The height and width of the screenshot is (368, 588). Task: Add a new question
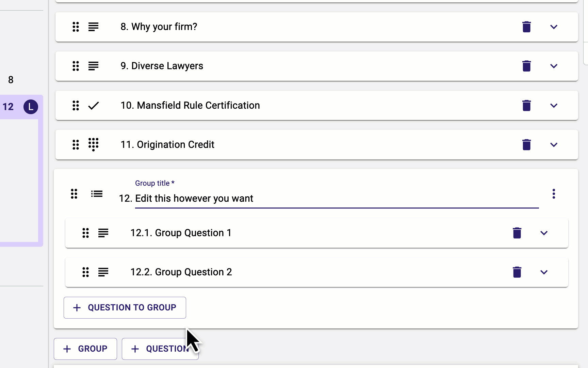point(160,349)
